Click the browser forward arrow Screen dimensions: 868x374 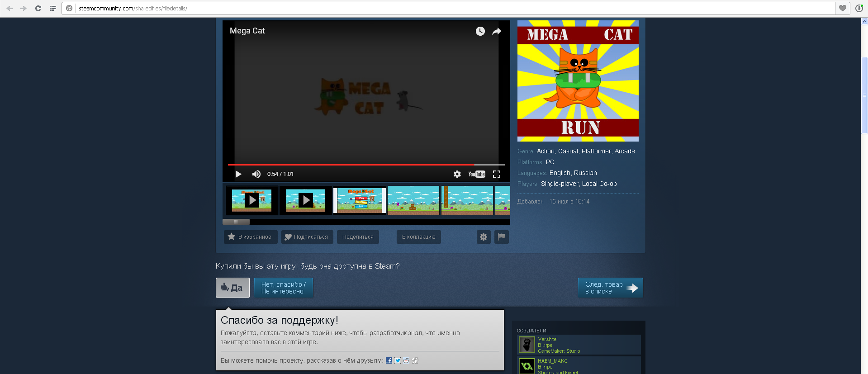(x=24, y=8)
